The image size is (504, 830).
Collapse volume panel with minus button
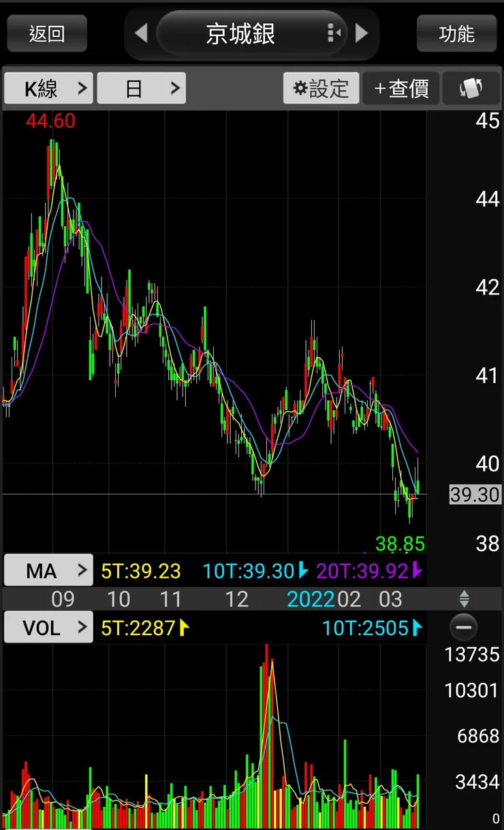[x=464, y=627]
